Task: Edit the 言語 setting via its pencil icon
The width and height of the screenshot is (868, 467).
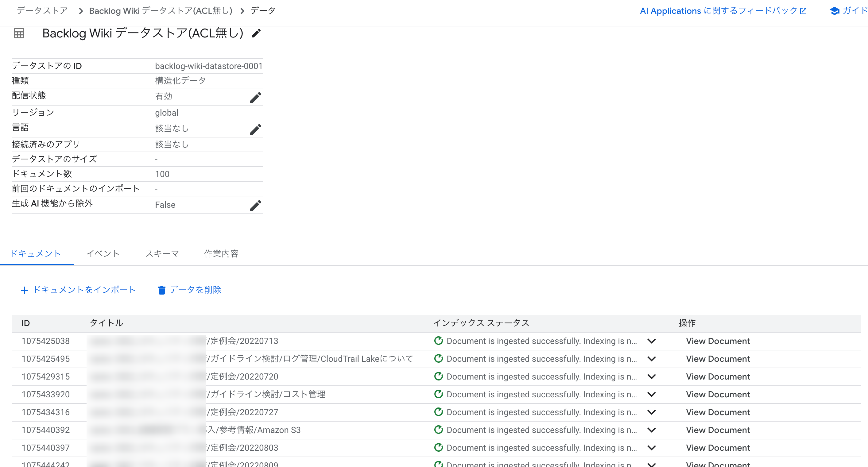Action: (x=255, y=129)
